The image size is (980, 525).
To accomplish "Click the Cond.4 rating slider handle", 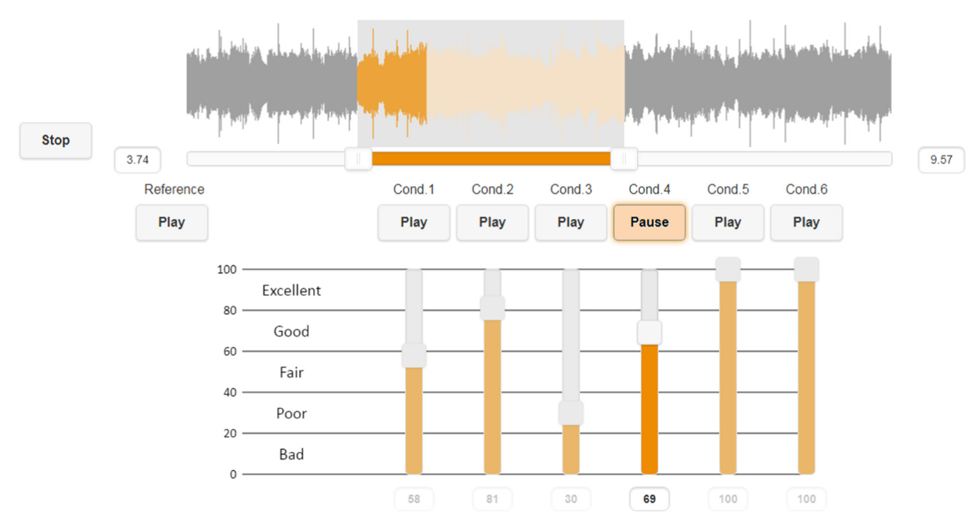I will (x=649, y=333).
